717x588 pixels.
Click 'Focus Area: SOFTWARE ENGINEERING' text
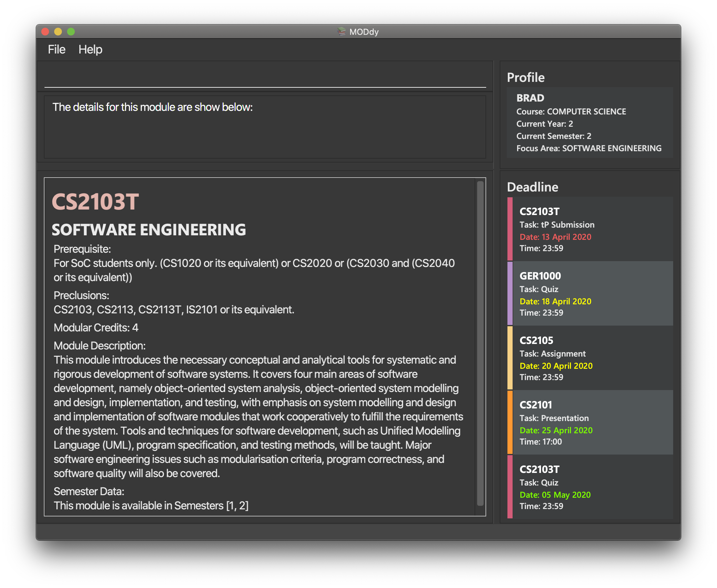[x=589, y=148]
